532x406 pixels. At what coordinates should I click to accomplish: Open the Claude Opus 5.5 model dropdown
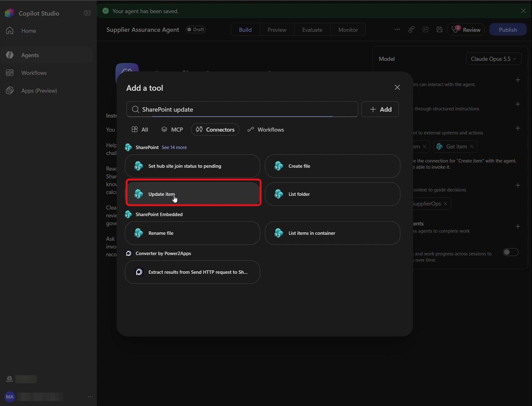click(493, 59)
